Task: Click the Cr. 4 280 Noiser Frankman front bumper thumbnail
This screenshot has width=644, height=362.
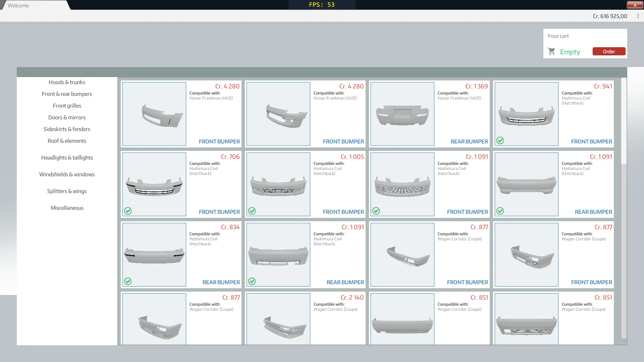Action: click(x=154, y=114)
